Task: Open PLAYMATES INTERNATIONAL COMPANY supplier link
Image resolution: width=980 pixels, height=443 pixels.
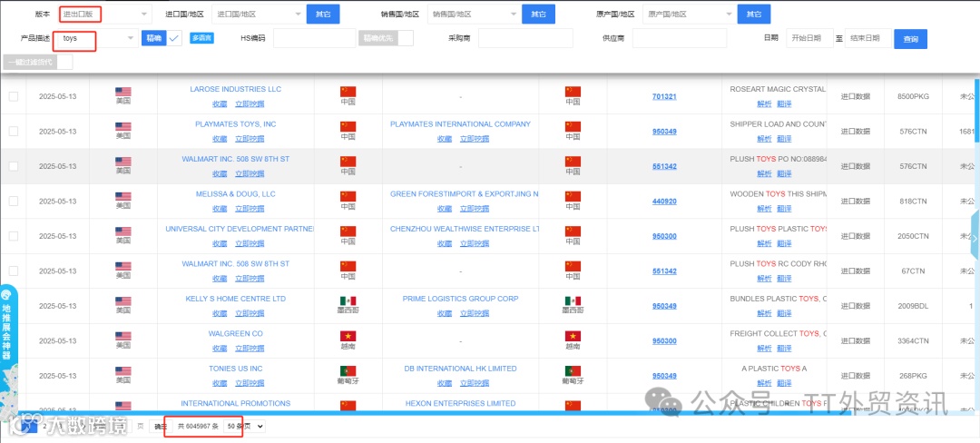Action: click(461, 124)
